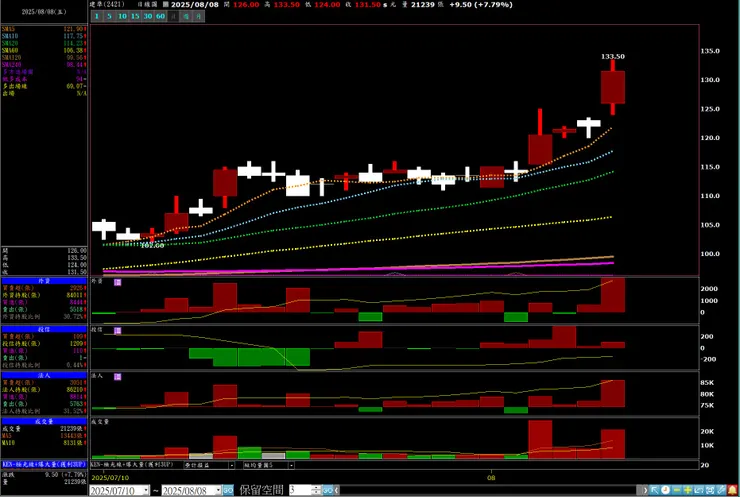740x497 pixels.
Task: Click the 102.00 low price label on chart
Action: [152, 245]
